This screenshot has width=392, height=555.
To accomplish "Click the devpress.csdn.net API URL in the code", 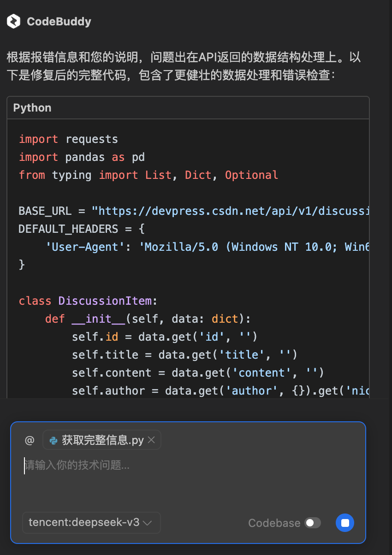I will (x=231, y=211).
